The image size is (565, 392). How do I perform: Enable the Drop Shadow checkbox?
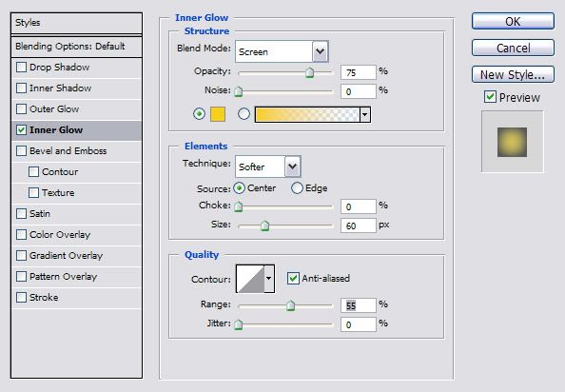click(x=22, y=67)
